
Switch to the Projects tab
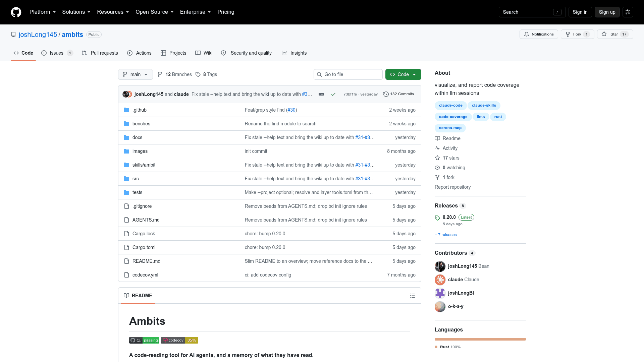173,53
